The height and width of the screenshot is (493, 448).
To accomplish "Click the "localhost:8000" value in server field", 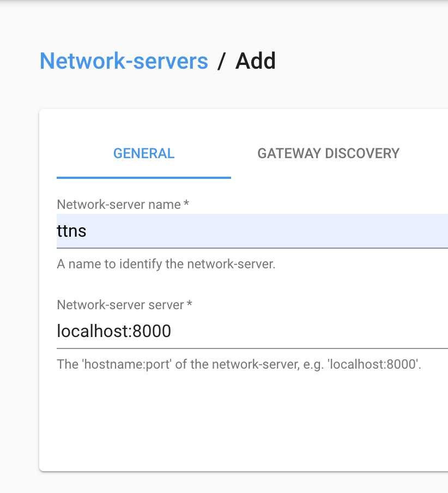I will coord(114,331).
